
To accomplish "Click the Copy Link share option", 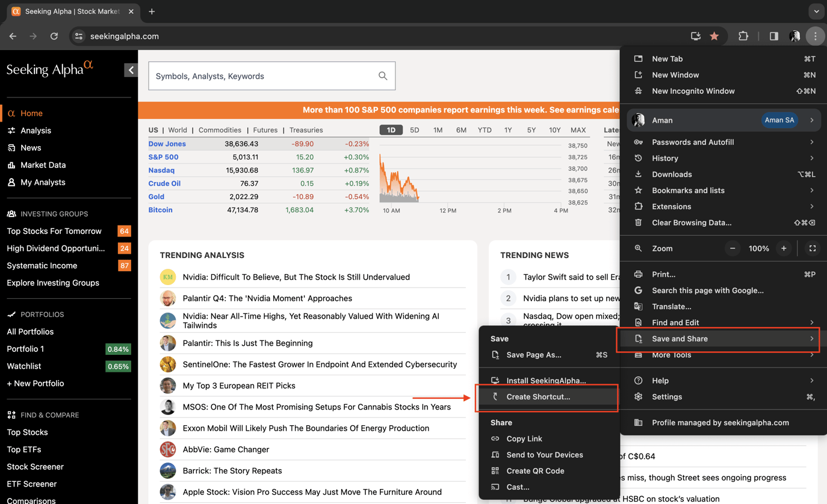I will click(x=525, y=438).
